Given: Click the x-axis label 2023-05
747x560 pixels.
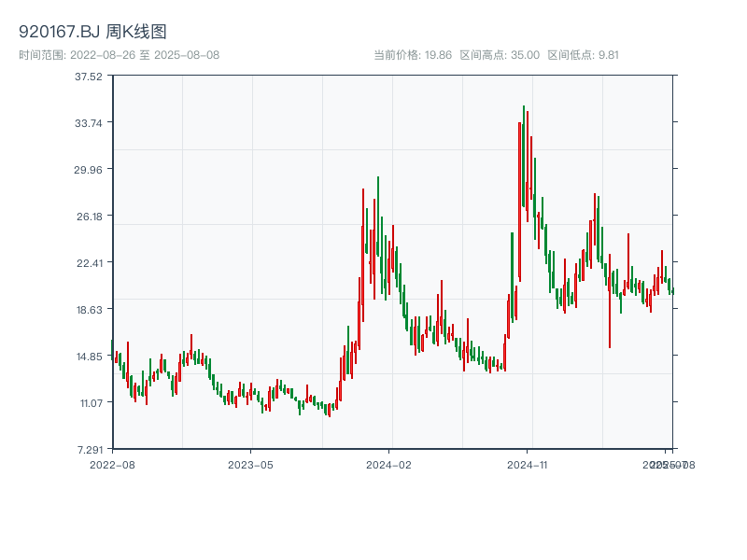Looking at the screenshot, I should click(x=250, y=465).
